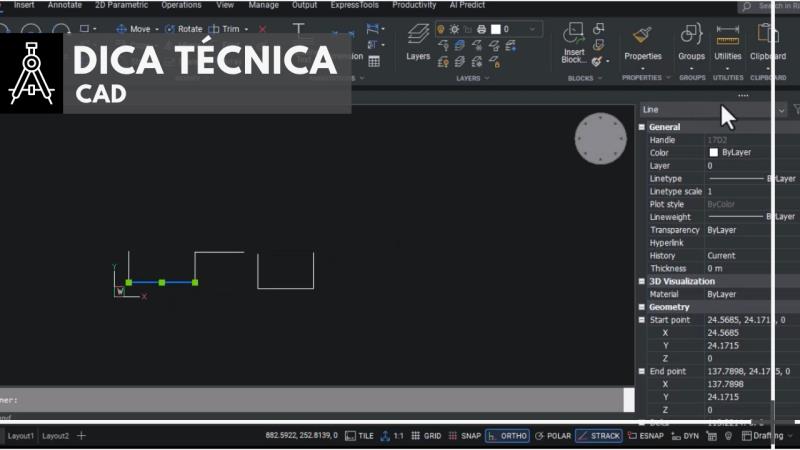800x450 pixels.
Task: Switch to the View ribbon tab
Action: pyautogui.click(x=225, y=5)
